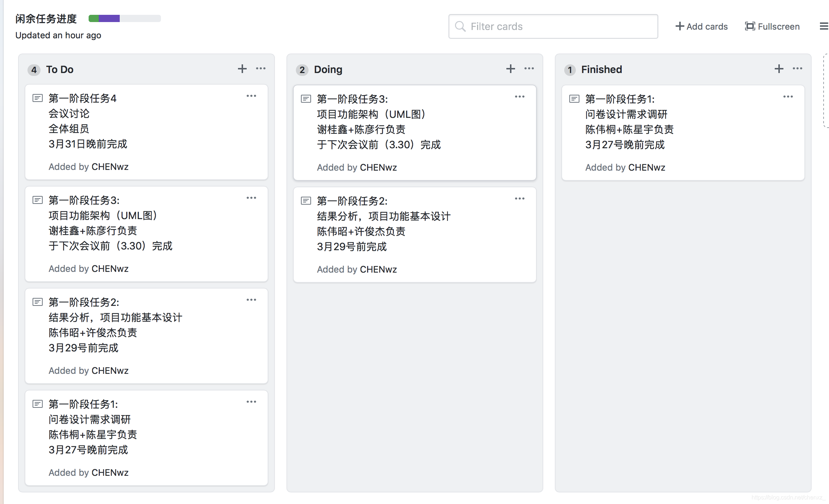
Task: Click Add cards button
Action: [701, 26]
